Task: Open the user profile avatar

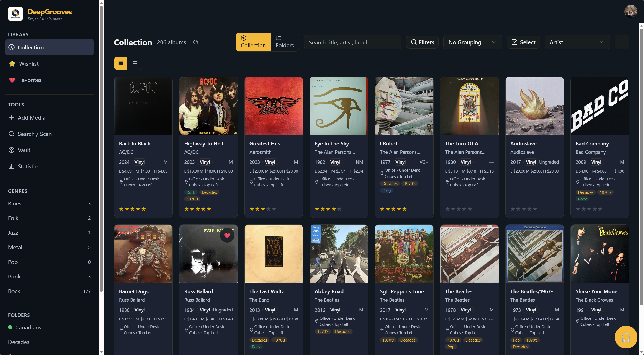Action: [631, 11]
